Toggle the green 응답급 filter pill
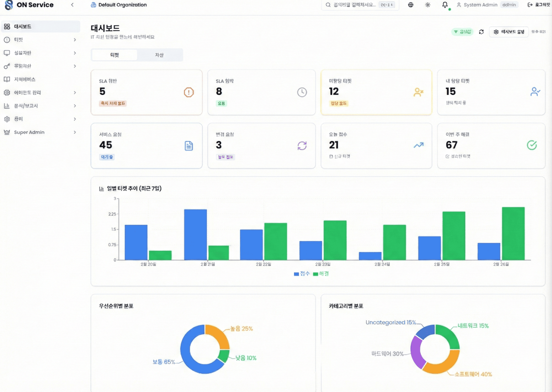 pyautogui.click(x=462, y=32)
